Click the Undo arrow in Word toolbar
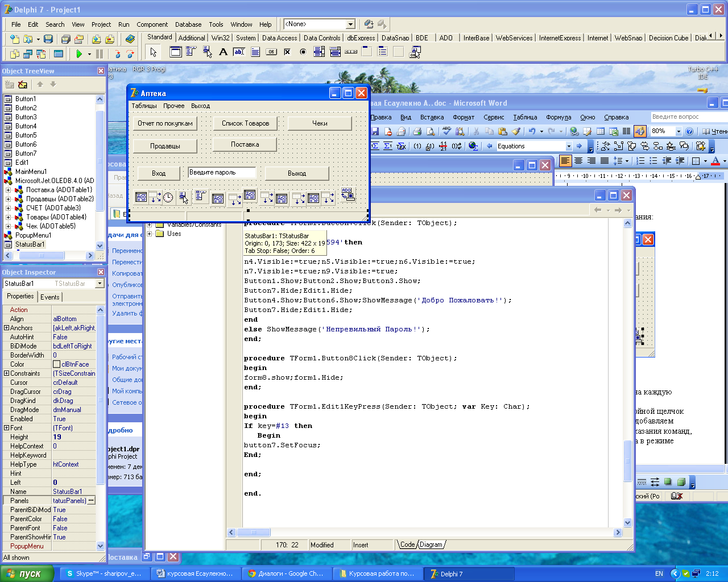 tap(532, 131)
